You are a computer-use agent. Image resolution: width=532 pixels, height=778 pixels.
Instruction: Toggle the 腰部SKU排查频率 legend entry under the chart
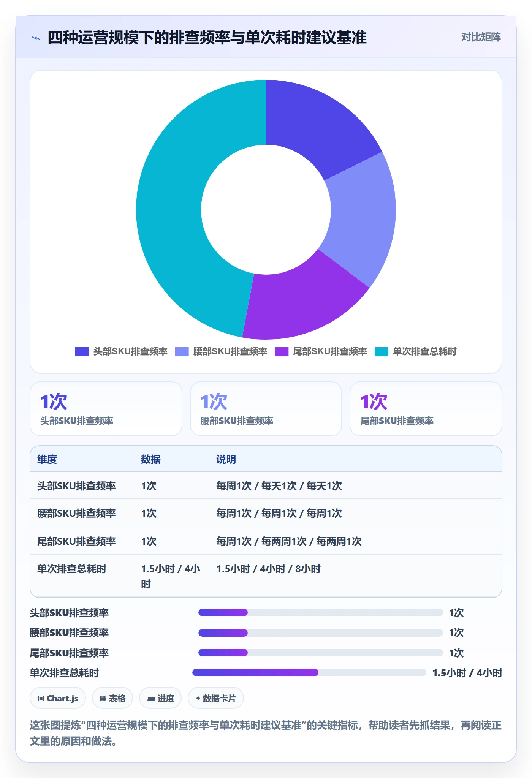pos(221,351)
